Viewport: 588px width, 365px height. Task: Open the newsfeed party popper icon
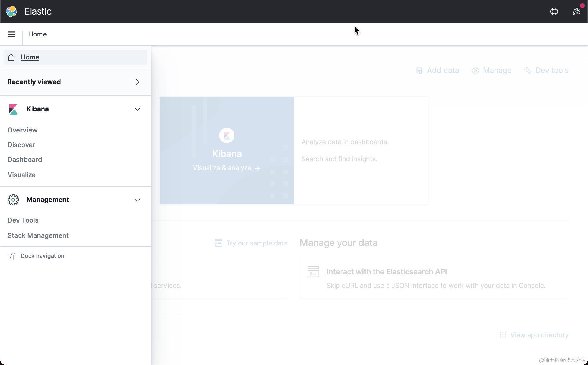tap(576, 11)
